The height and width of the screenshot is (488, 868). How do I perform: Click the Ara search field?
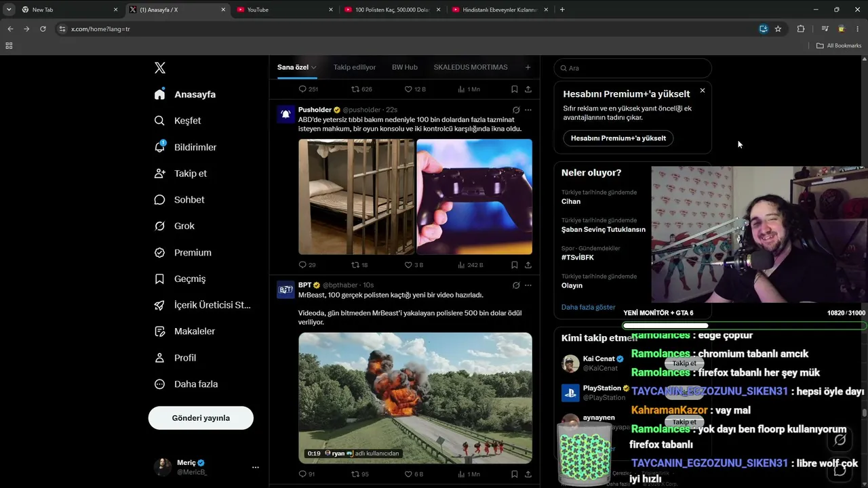(x=633, y=68)
